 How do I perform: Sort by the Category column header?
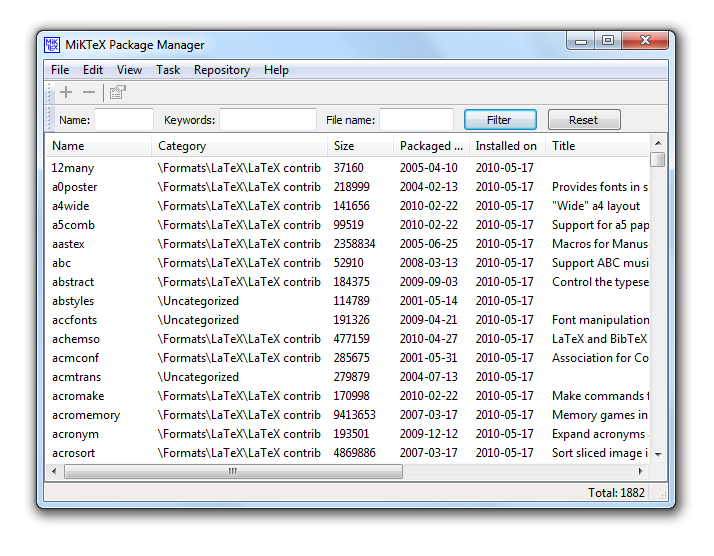239,146
